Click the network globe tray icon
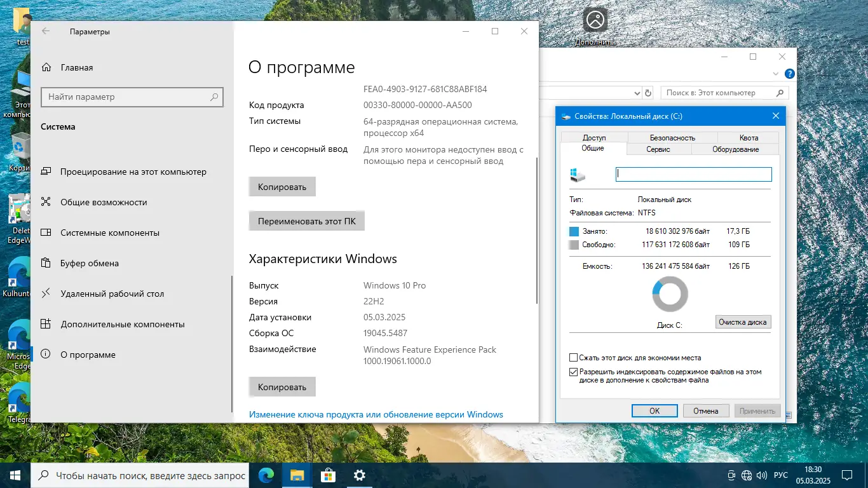Image resolution: width=868 pixels, height=488 pixels. [x=747, y=475]
